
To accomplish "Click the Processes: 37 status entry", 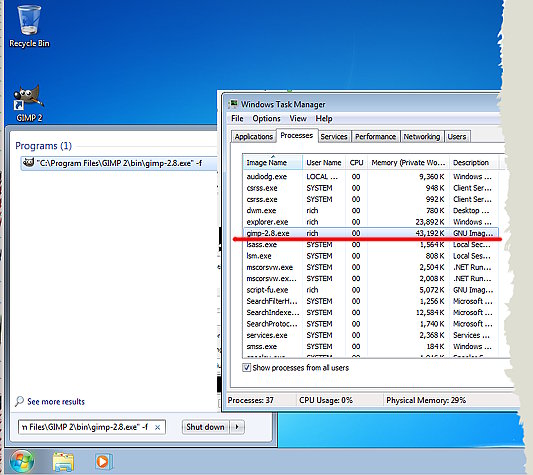I will 251,400.
